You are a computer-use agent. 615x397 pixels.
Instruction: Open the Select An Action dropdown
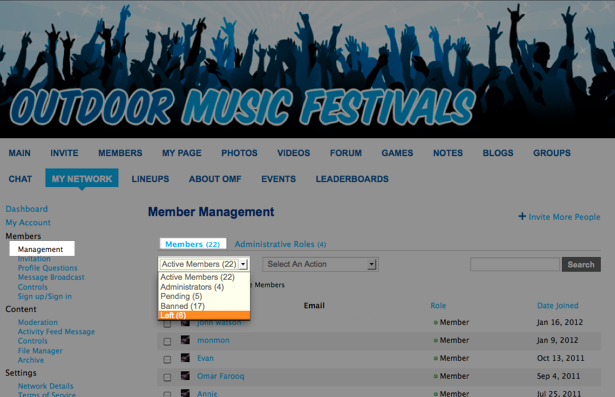point(320,264)
